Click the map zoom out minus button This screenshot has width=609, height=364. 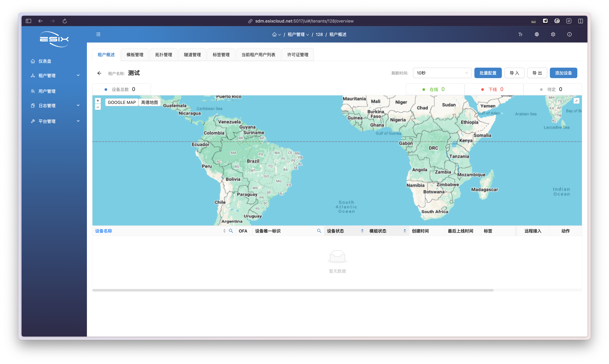tap(98, 107)
